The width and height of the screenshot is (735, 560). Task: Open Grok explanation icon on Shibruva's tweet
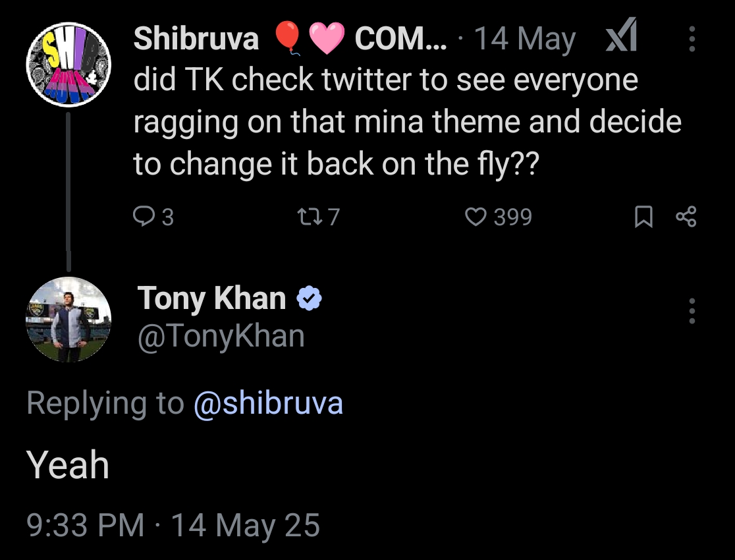(621, 40)
